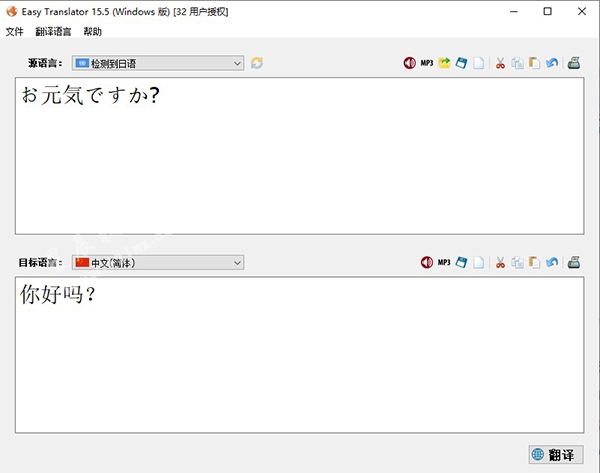600x473 pixels.
Task: Clear translation with the new document icon
Action: pyautogui.click(x=478, y=262)
